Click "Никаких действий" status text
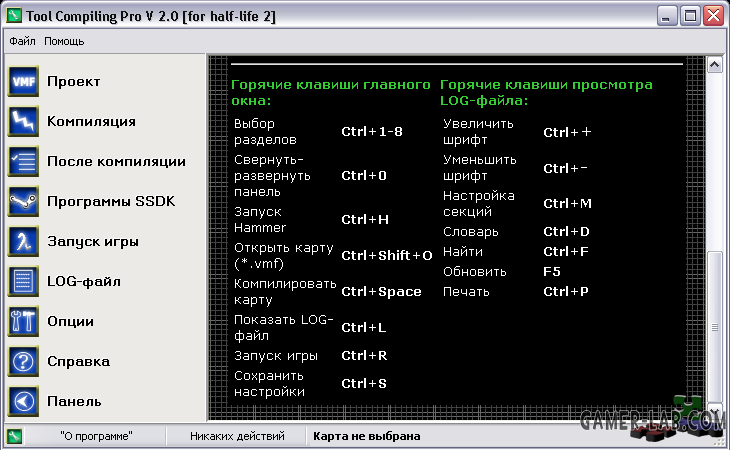Viewport: 730px width, 450px height. 237,436
